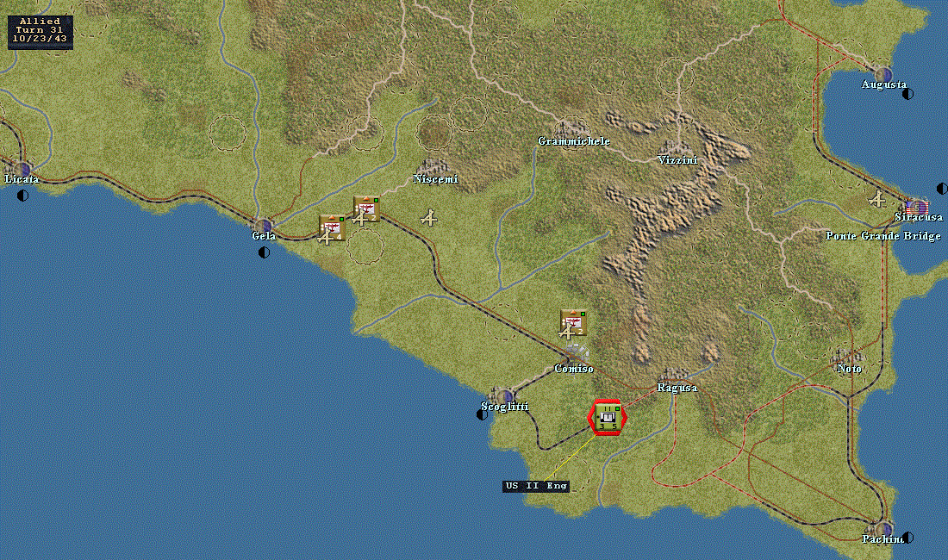Click the Pachino map label

[x=883, y=539]
